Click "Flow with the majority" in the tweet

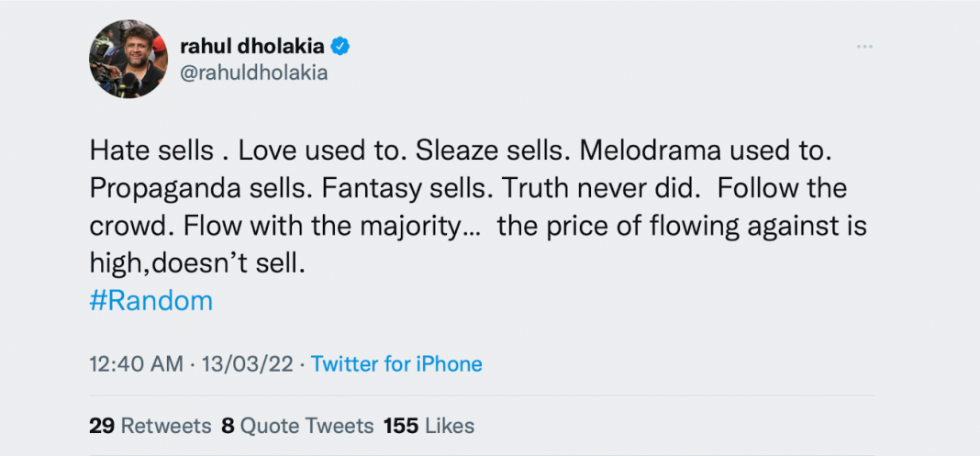tap(329, 226)
